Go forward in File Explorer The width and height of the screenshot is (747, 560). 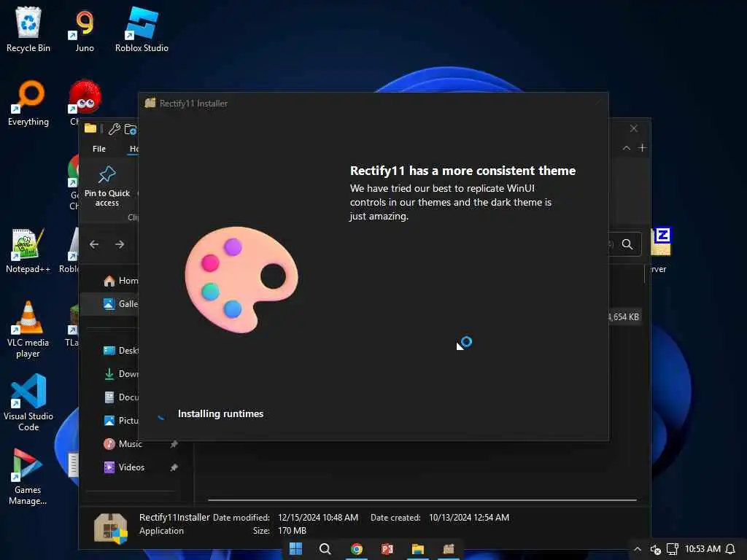point(120,244)
